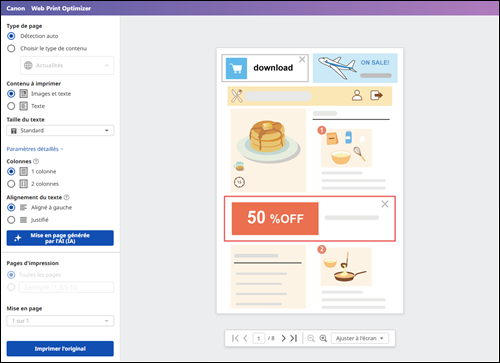
Task: Select Toutes les pages radio button
Action: pos(11,275)
